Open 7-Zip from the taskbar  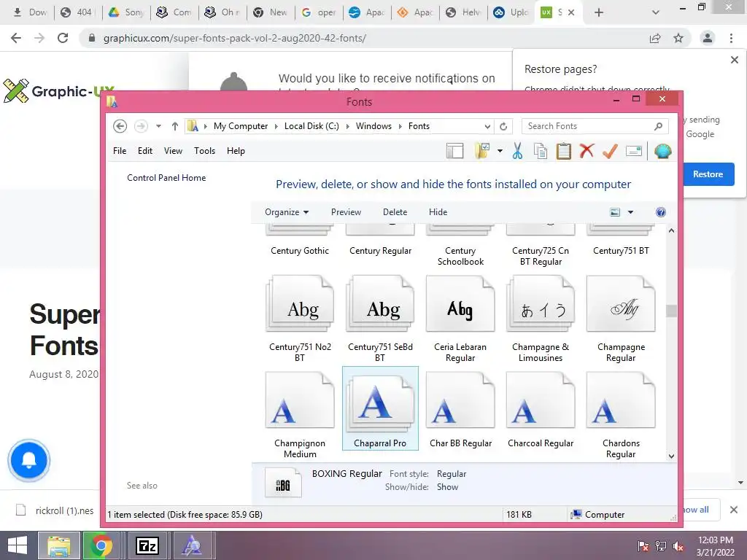[147, 545]
